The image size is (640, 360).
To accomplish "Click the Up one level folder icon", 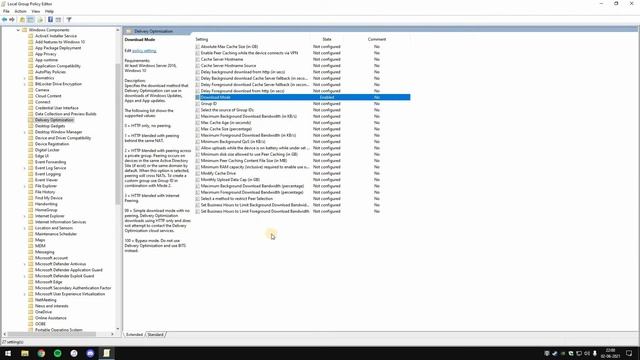I will pyautogui.click(x=22, y=20).
